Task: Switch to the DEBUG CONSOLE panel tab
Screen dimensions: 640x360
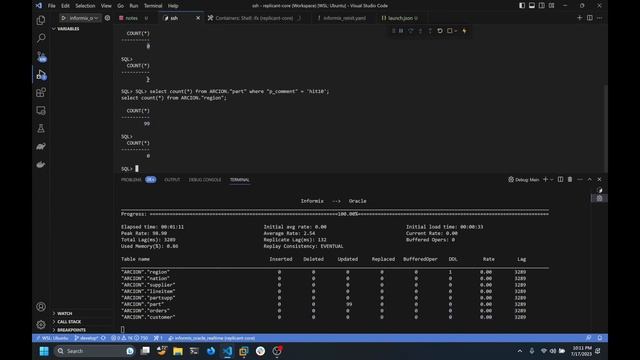Action: [205, 180]
